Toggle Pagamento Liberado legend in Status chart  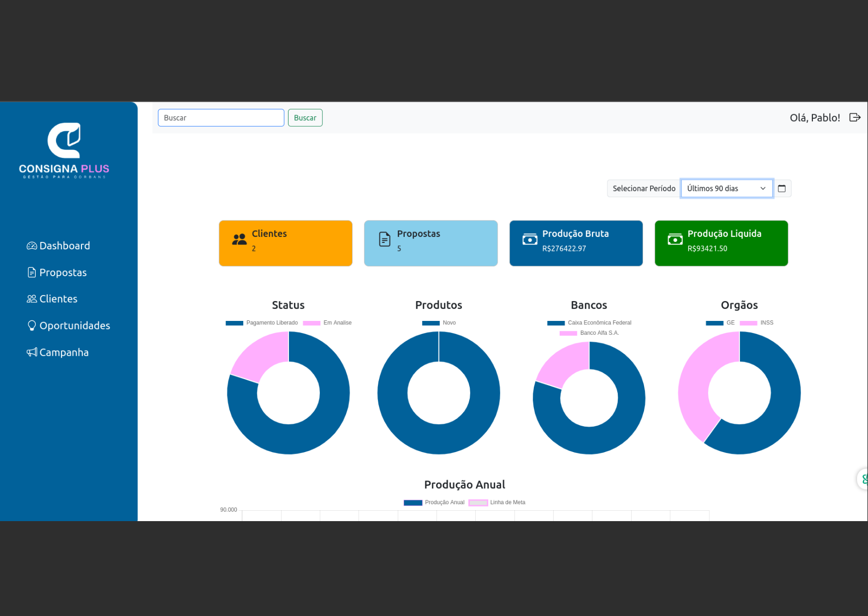(x=262, y=323)
